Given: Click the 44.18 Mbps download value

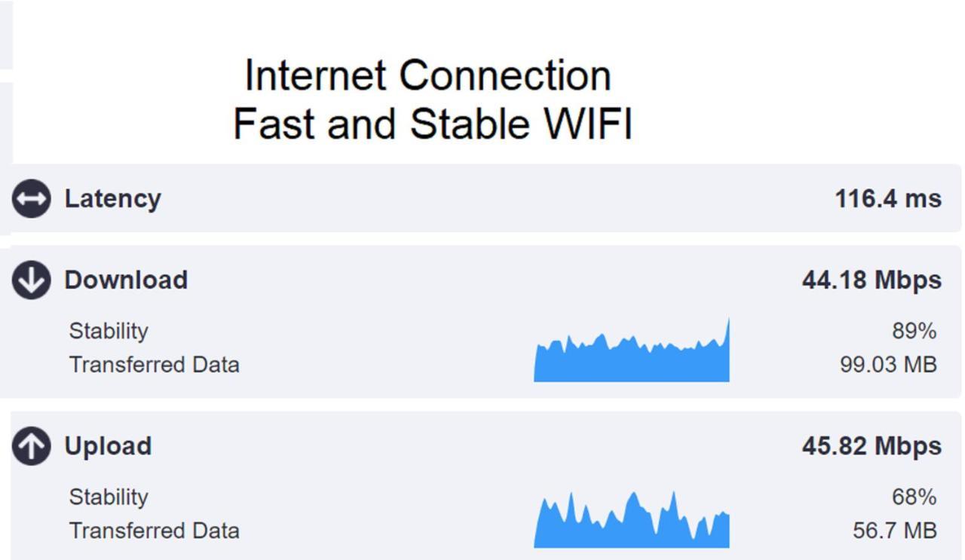Looking at the screenshot, I should 872,280.
